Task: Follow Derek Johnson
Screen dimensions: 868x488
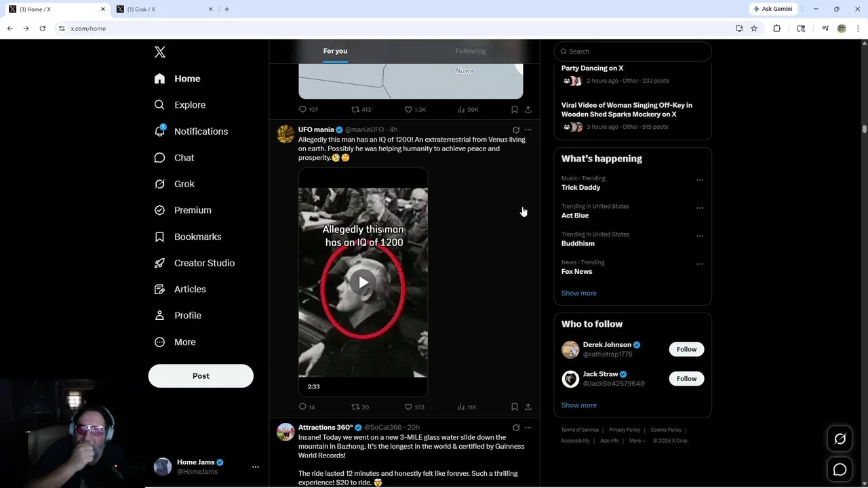Action: [686, 349]
